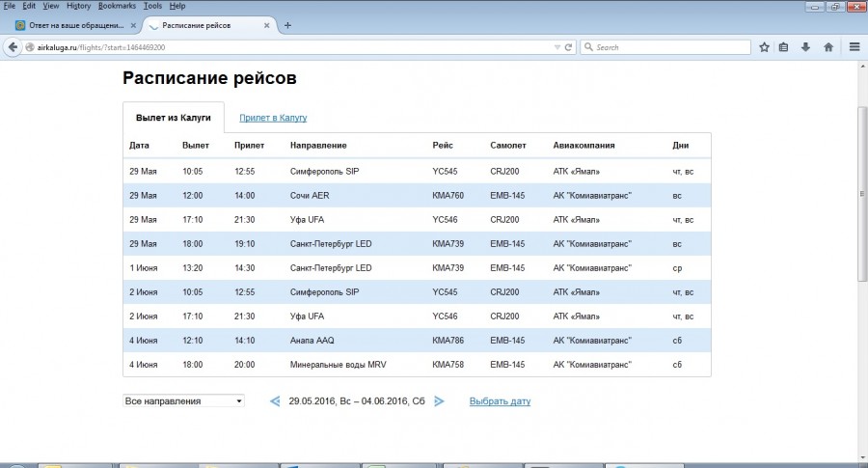Open the URL bar history dropdown arrow
Screen dimensions: 868x468
(556, 46)
